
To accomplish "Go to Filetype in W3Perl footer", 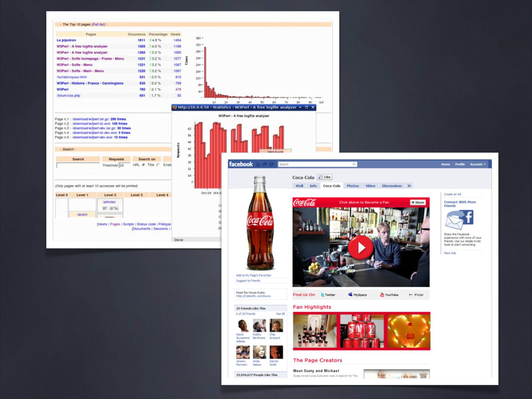I will [165, 224].
